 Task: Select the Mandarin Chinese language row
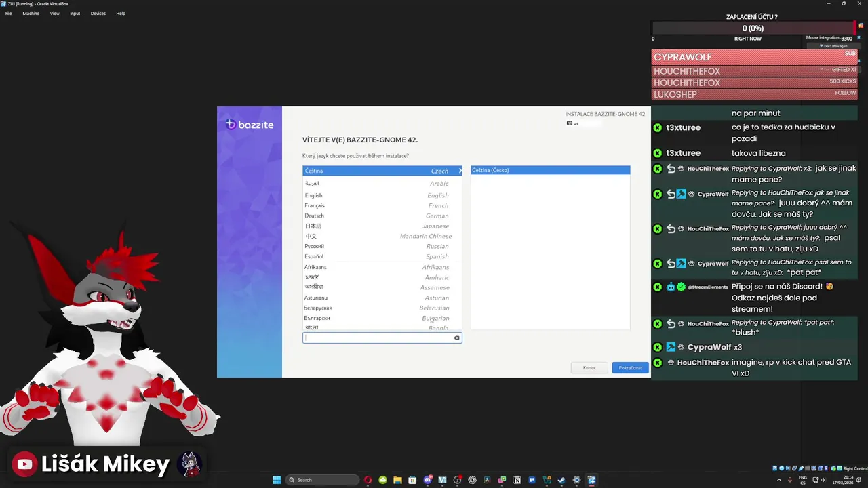click(382, 236)
